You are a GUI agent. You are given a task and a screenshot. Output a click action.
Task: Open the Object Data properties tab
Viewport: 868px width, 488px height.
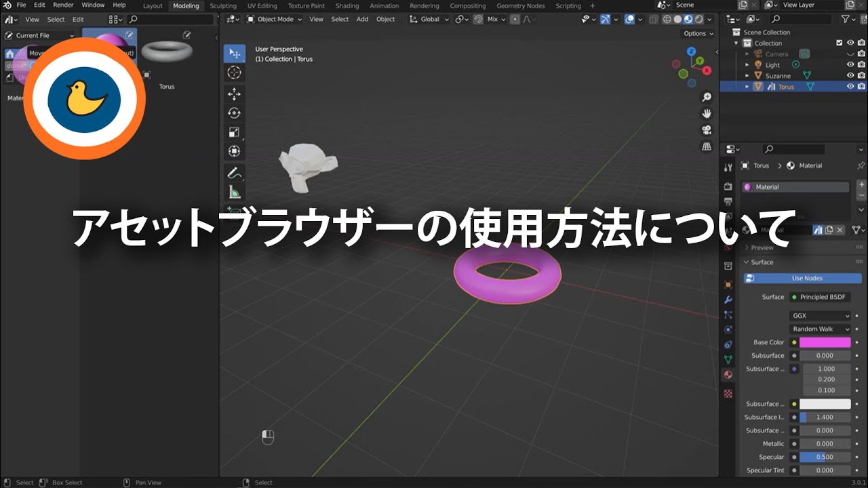[x=728, y=359]
